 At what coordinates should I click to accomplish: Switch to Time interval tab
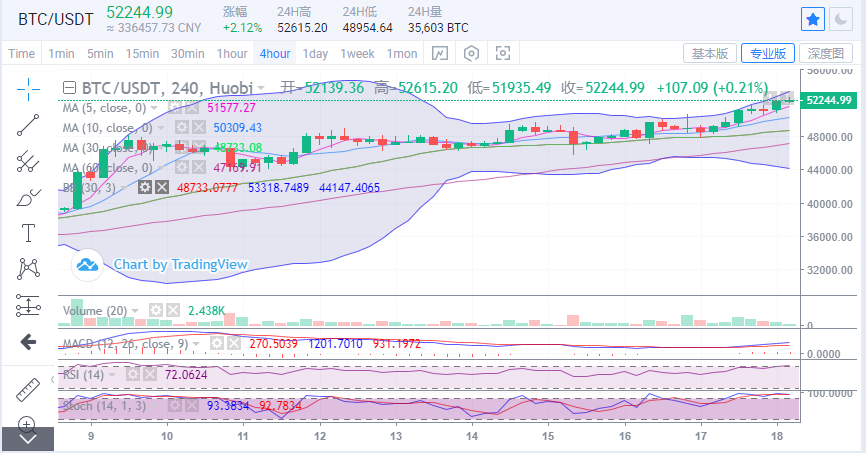[22, 54]
